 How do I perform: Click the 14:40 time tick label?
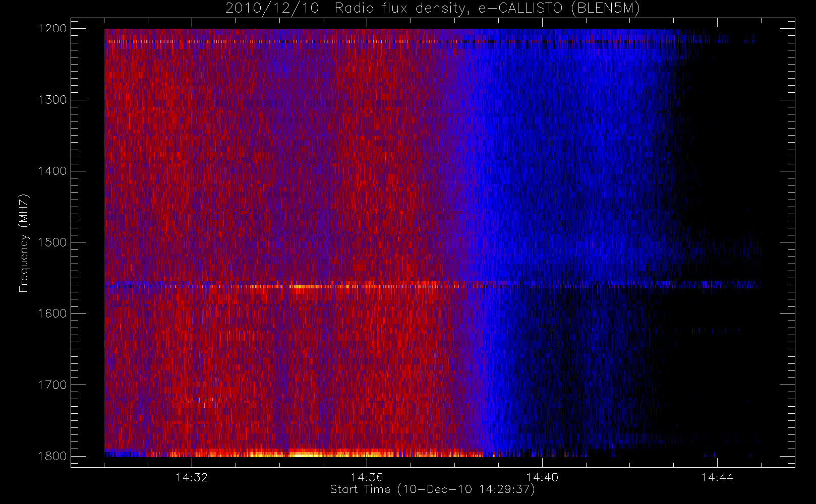point(542,477)
